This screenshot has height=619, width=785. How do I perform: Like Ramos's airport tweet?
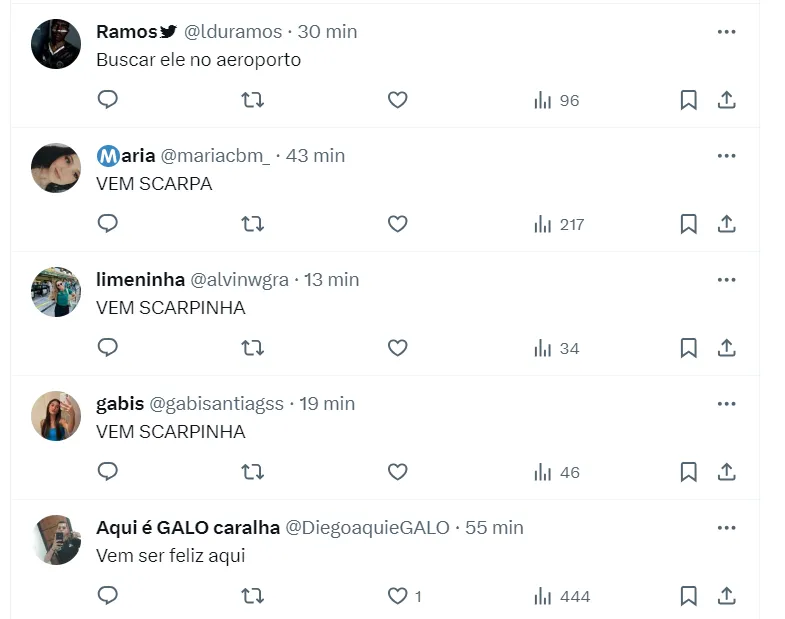pos(397,100)
